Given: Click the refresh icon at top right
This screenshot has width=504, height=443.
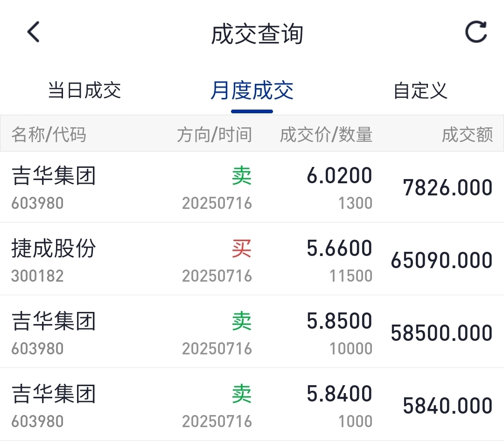Looking at the screenshot, I should pyautogui.click(x=476, y=33).
